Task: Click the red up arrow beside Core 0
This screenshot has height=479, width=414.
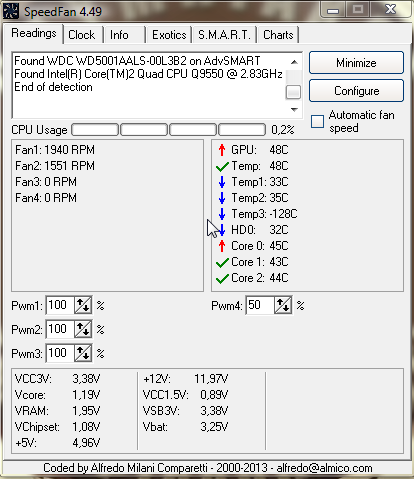Action: click(x=222, y=246)
